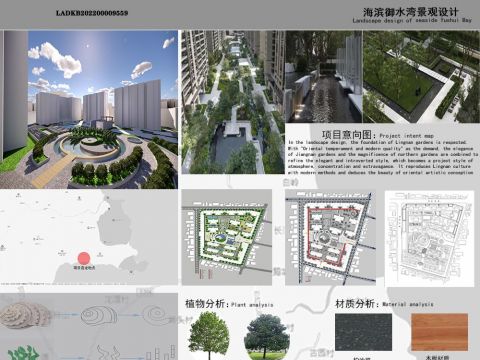Screen dimensions: 480x360
Task: Click the spiral outline sketch
Action: point(157,315)
